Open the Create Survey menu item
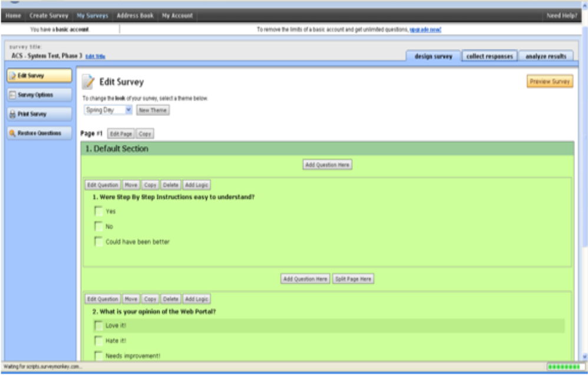The width and height of the screenshot is (588, 375). click(x=49, y=16)
